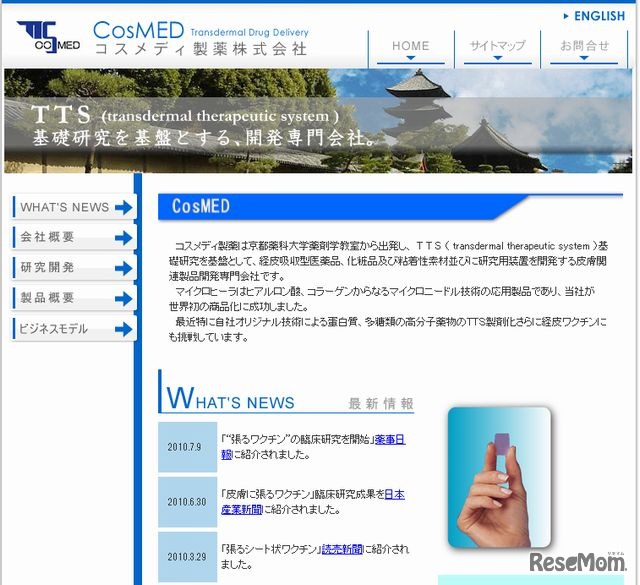Open 研究開発 in the sidebar

[x=75, y=268]
